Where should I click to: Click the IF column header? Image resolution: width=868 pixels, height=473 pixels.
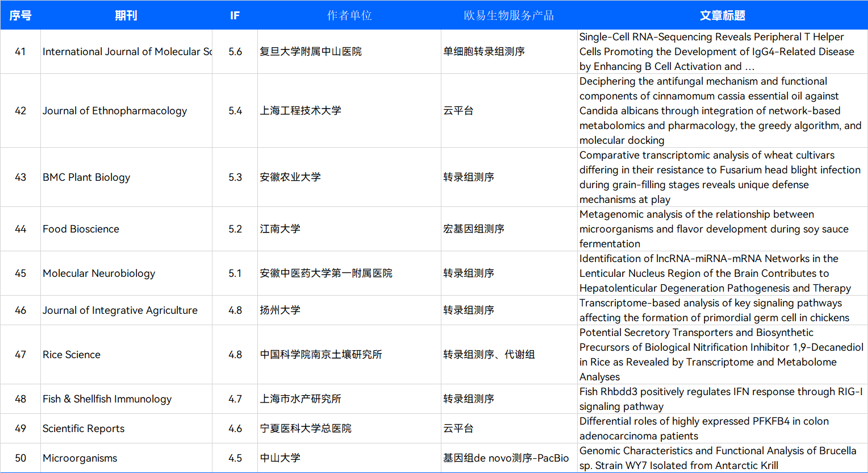click(x=235, y=15)
